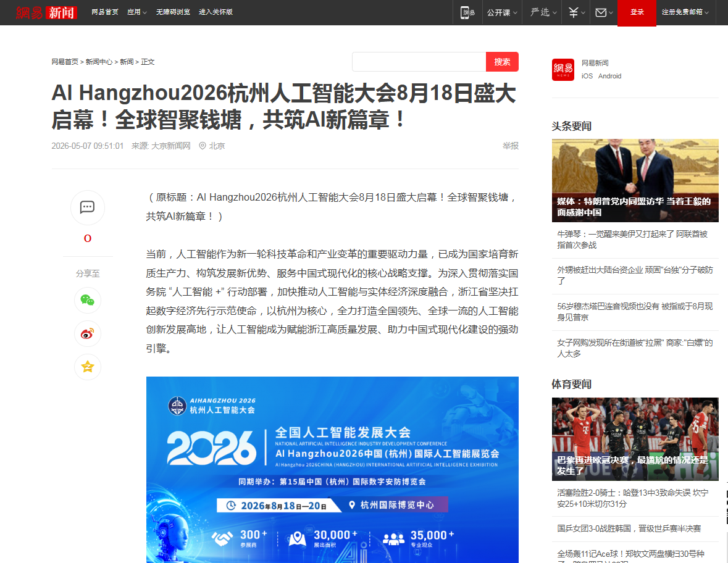Open the comments bubble icon
This screenshot has width=728, height=563.
[87, 207]
